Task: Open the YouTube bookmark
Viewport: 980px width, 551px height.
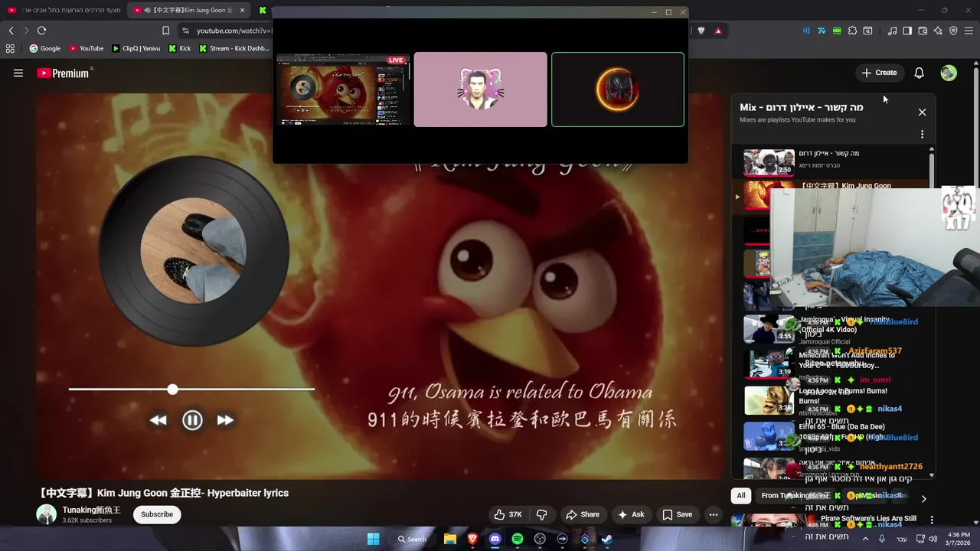Action: (x=86, y=48)
